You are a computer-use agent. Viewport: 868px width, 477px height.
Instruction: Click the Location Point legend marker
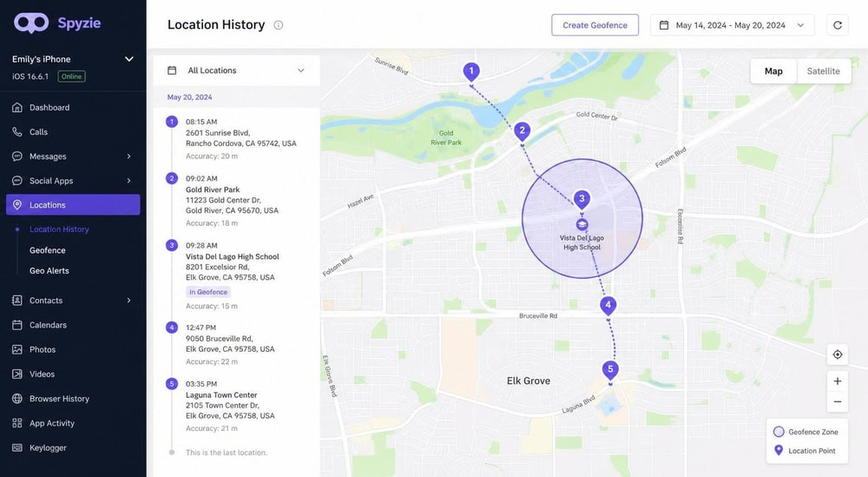tap(779, 450)
